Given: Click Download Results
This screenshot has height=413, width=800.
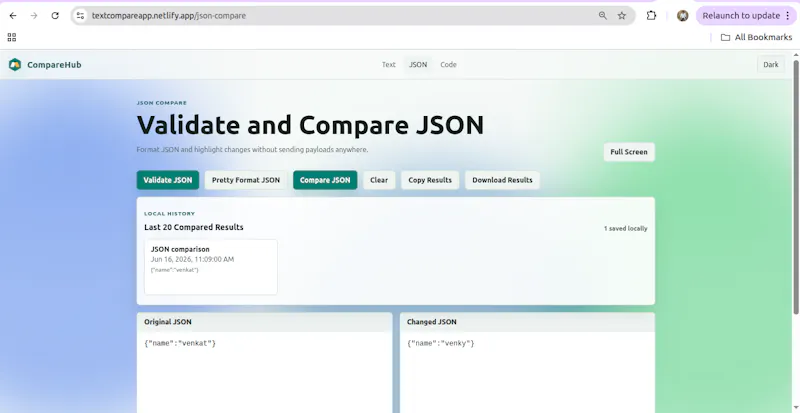Looking at the screenshot, I should tap(502, 180).
